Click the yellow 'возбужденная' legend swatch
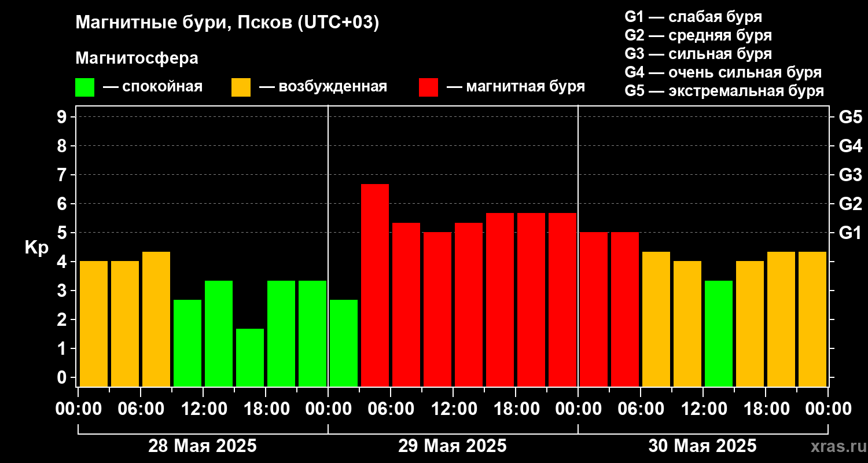The height and width of the screenshot is (463, 868). click(241, 87)
